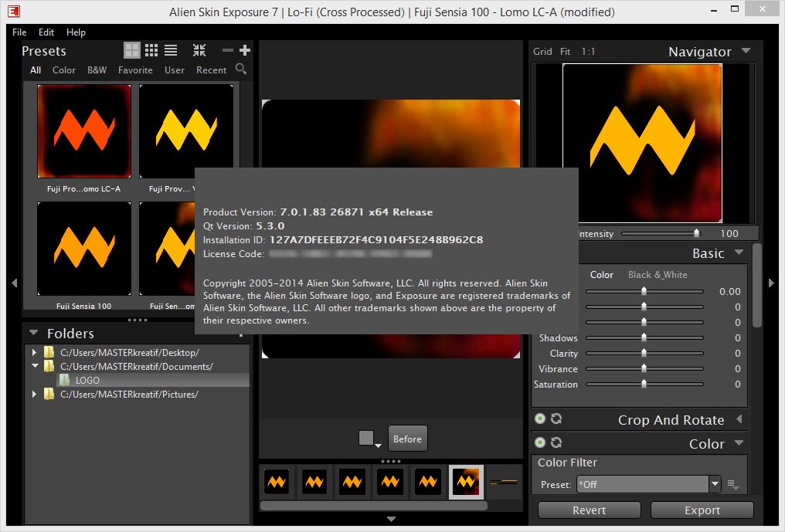The width and height of the screenshot is (785, 532).
Task: Show User presets tab
Action: pyautogui.click(x=175, y=70)
